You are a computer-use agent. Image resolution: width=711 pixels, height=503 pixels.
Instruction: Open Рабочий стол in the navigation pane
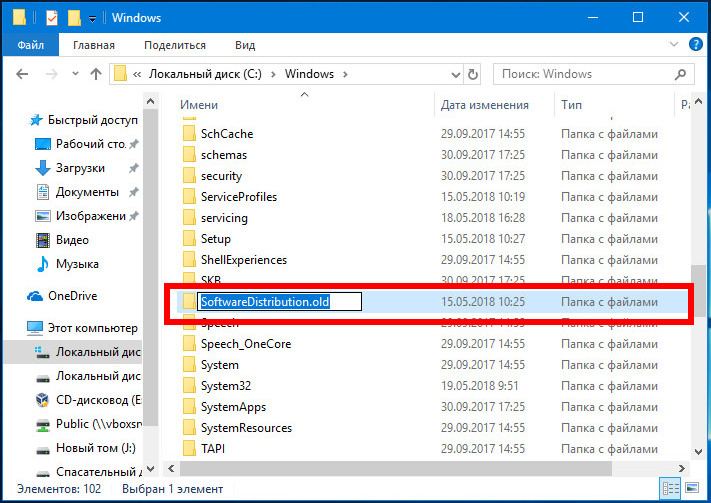(91, 144)
